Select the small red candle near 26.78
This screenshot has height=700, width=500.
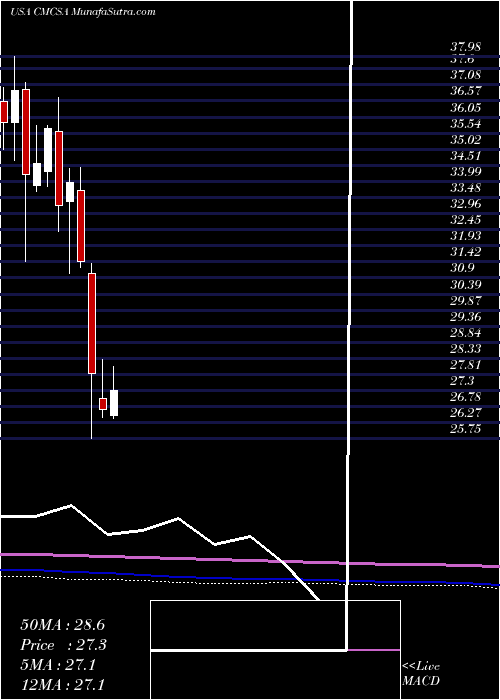tap(103, 404)
